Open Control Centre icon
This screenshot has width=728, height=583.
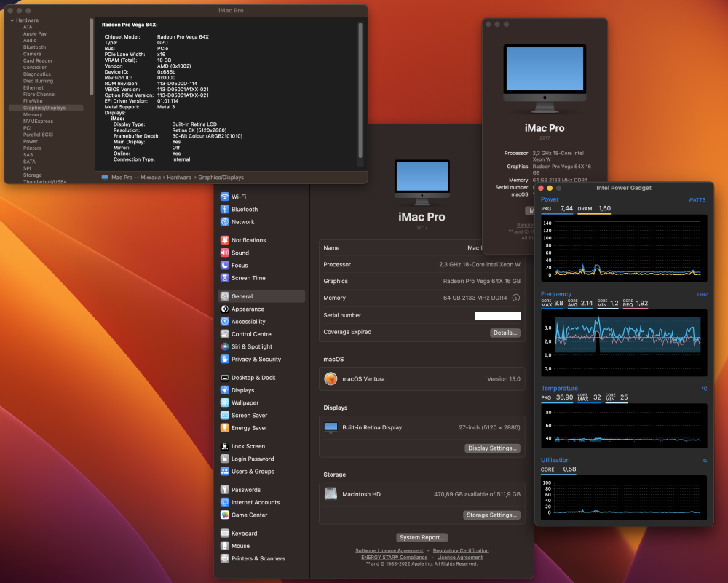[225, 334]
